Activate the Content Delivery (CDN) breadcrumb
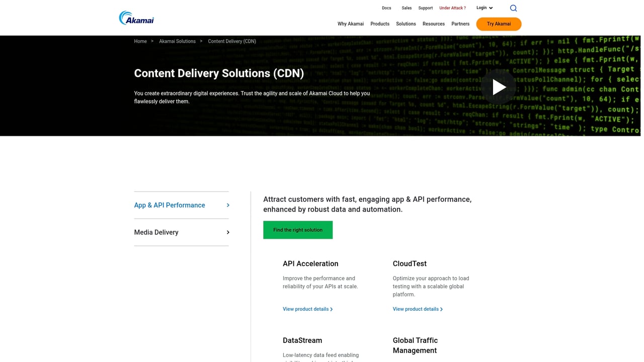The height and width of the screenshot is (362, 644). click(232, 41)
